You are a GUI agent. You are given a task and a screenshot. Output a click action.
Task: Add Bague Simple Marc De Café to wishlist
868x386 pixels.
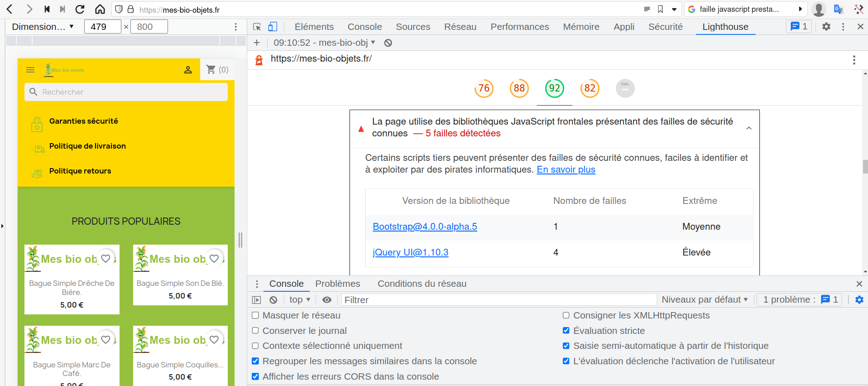pyautogui.click(x=106, y=339)
